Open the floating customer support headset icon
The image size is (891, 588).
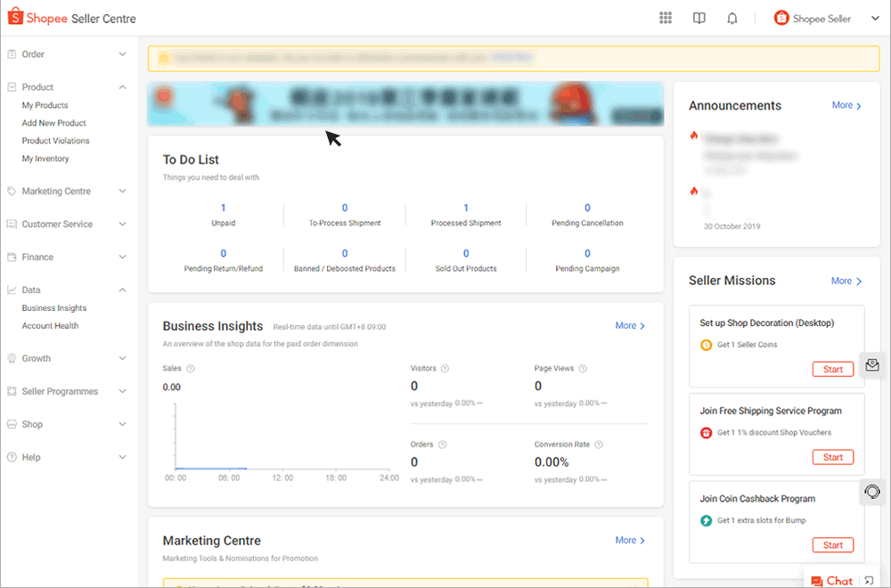pyautogui.click(x=872, y=492)
